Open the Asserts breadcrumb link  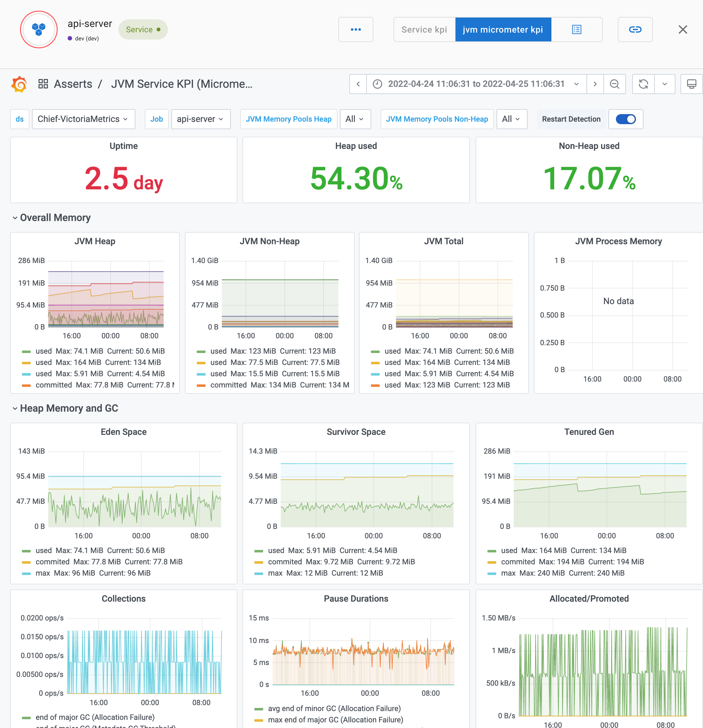pyautogui.click(x=73, y=84)
